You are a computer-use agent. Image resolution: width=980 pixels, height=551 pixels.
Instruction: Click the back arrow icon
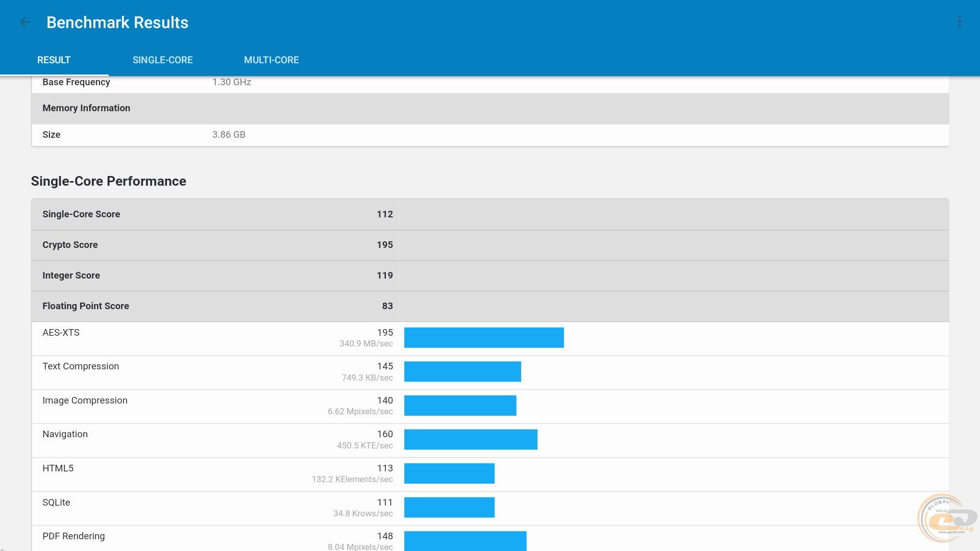point(25,22)
